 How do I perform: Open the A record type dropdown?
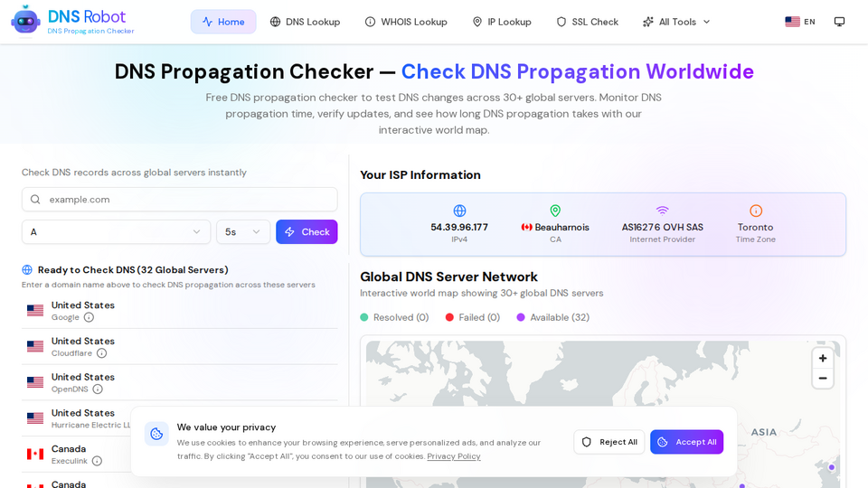(x=117, y=232)
